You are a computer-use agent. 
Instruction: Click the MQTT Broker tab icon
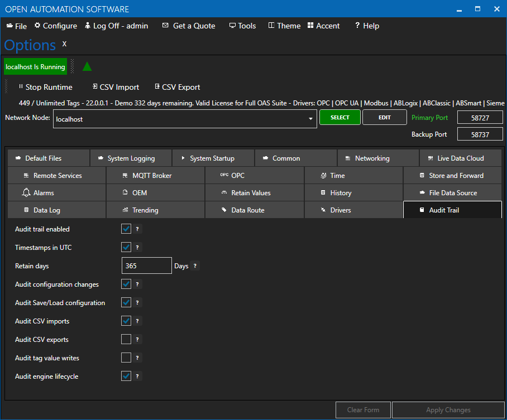(x=125, y=176)
